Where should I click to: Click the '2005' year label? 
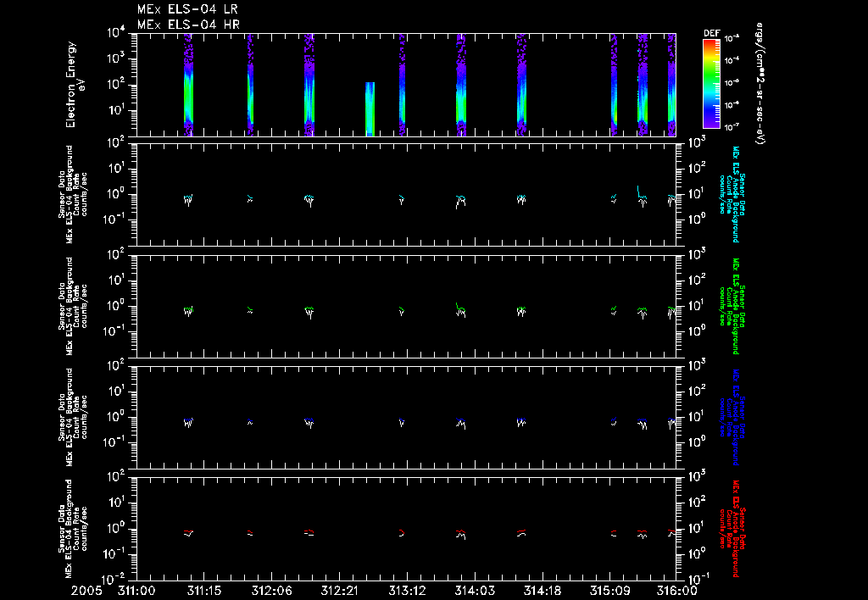click(x=86, y=591)
